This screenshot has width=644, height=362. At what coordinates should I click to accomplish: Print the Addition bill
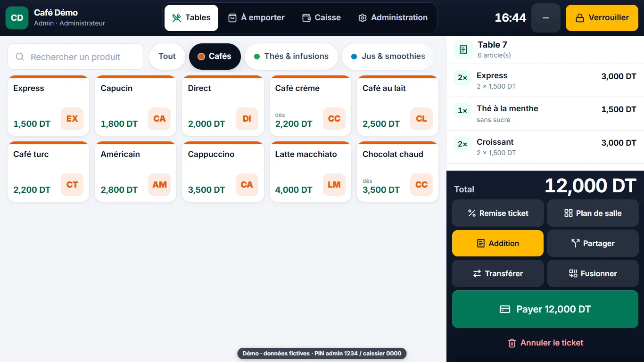point(498,243)
